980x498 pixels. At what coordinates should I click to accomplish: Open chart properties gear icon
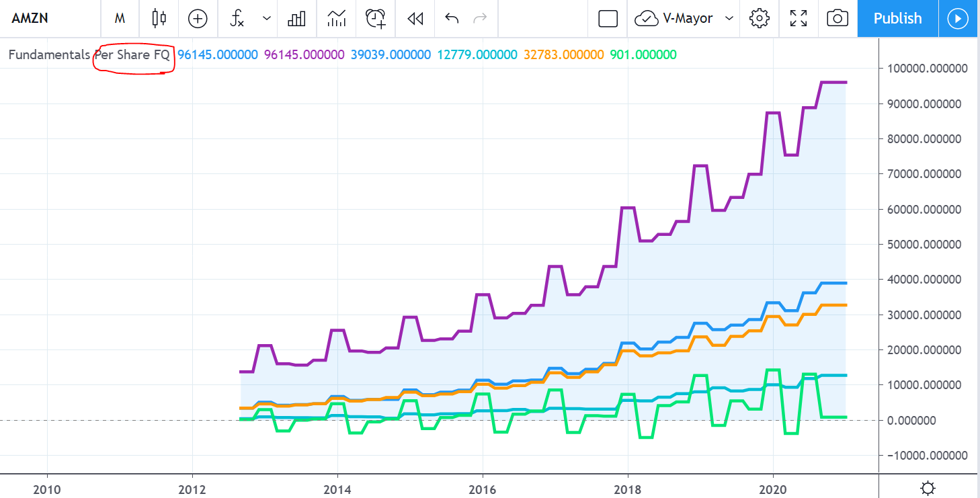coord(760,18)
